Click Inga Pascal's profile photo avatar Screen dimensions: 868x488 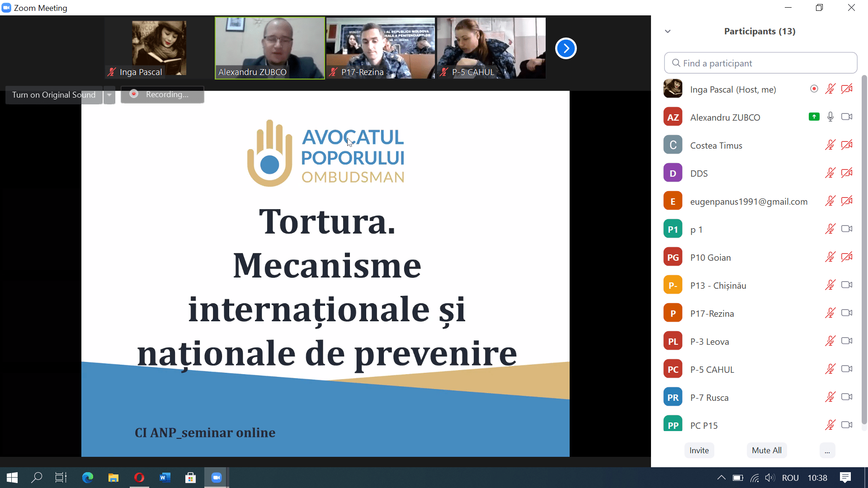673,89
